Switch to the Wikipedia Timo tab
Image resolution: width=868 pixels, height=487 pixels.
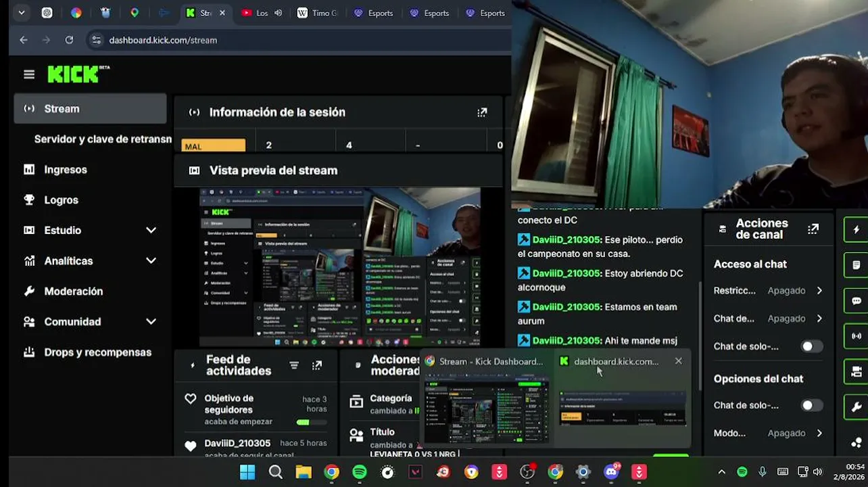pos(316,13)
